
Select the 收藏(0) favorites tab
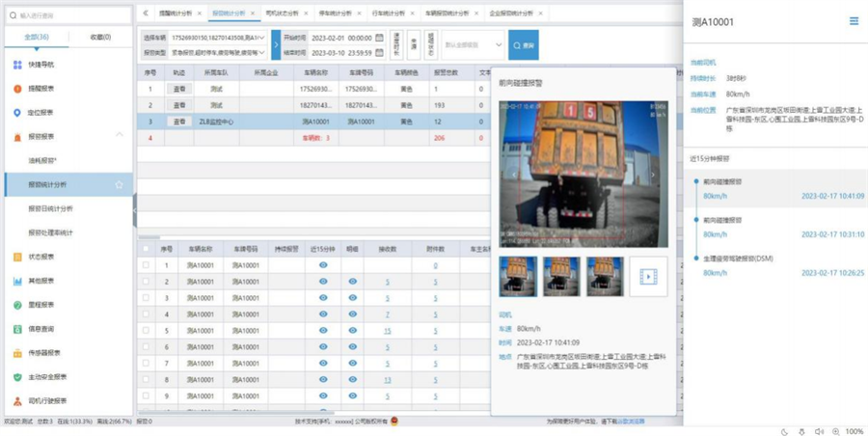click(x=99, y=38)
